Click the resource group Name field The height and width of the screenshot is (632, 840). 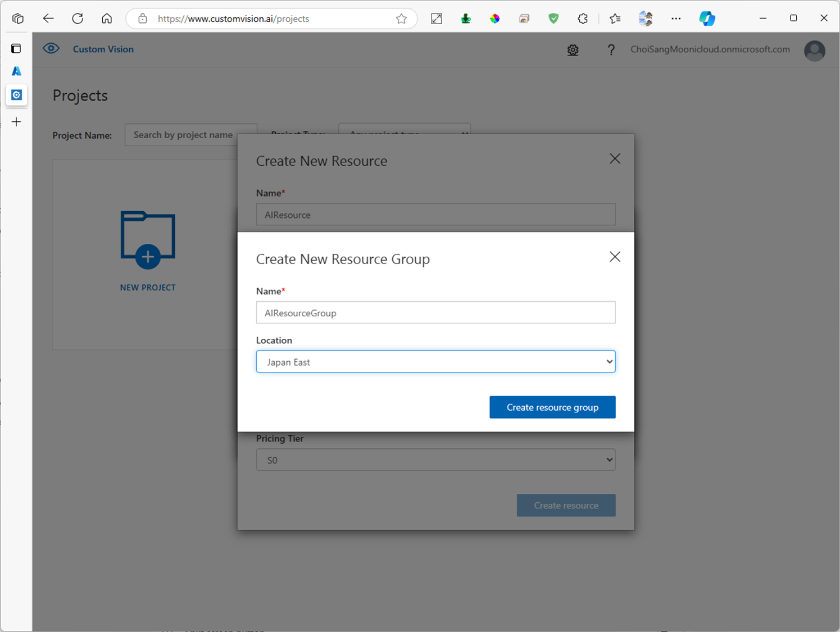coord(435,312)
